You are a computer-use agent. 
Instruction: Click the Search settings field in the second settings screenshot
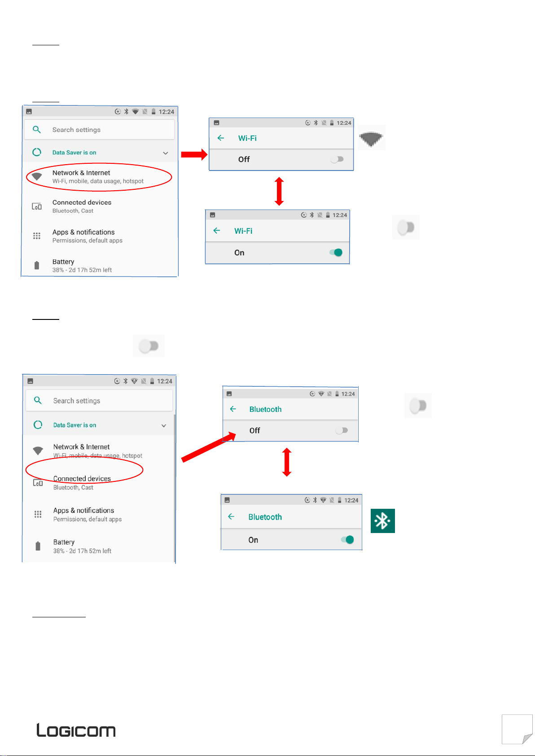coord(99,400)
